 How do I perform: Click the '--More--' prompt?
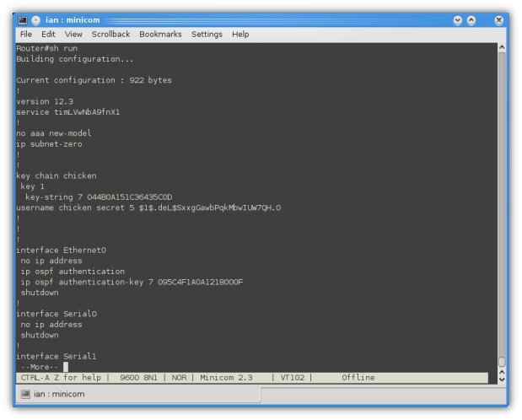coord(40,367)
